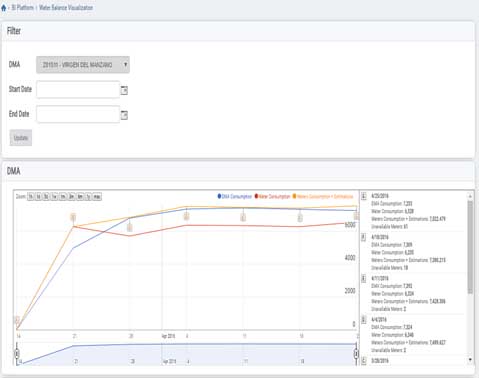
Task: Click the annotation letter icon beside 4/18/2016
Action: click(x=364, y=237)
